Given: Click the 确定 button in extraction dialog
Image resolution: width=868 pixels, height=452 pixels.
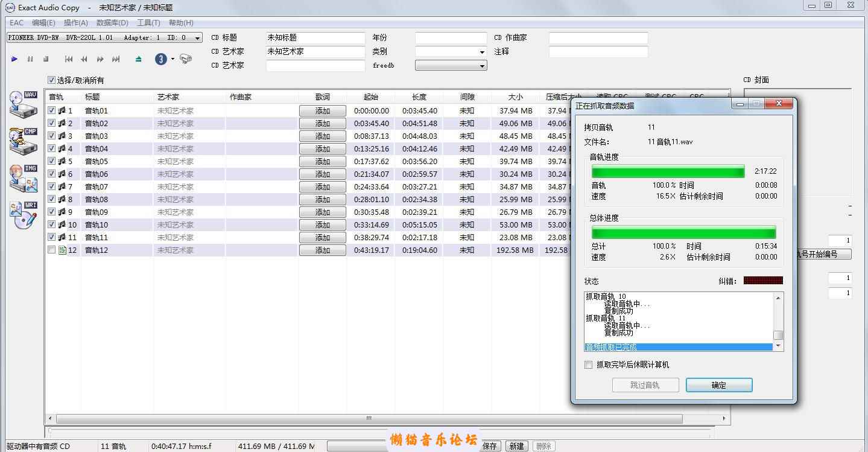Looking at the screenshot, I should (x=718, y=385).
